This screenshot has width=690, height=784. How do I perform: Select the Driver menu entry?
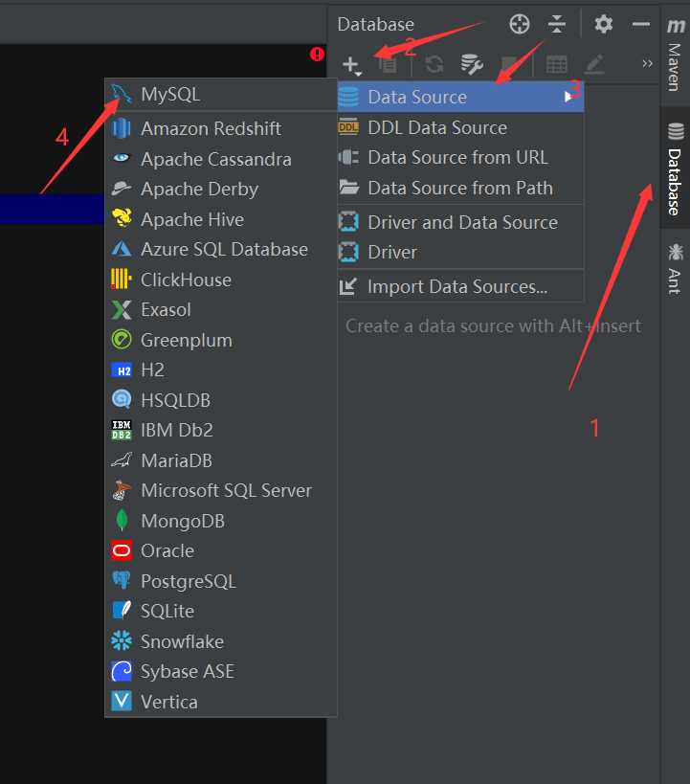(460, 253)
